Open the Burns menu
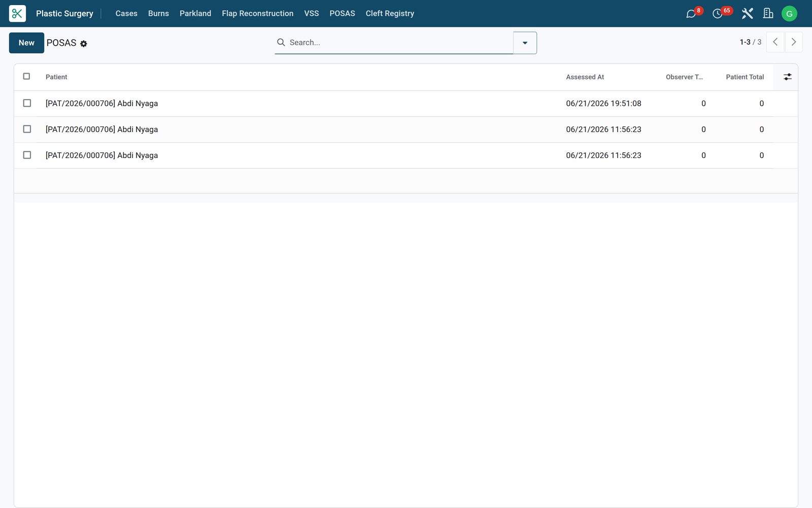This screenshot has height=508, width=812. (x=158, y=14)
